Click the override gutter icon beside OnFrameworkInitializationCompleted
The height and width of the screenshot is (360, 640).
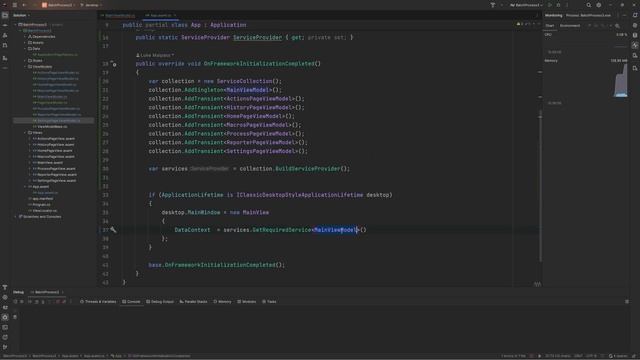[x=114, y=64]
